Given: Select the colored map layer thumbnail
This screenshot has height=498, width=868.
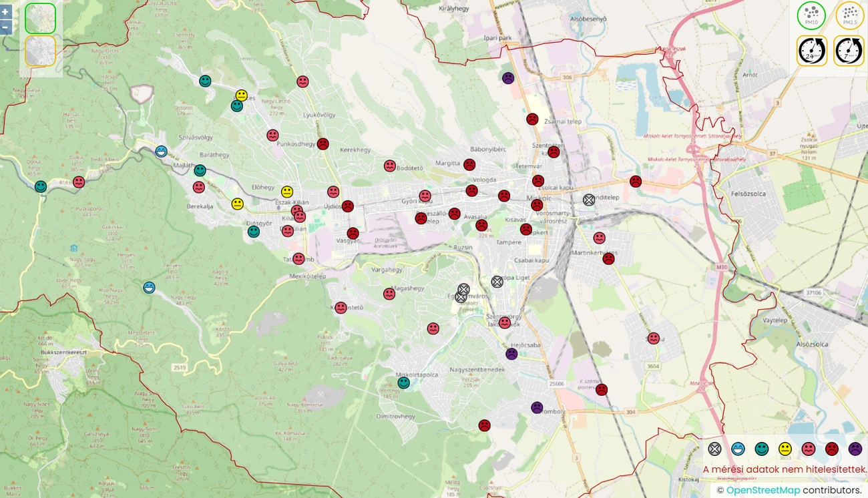Looking at the screenshot, I should 40,18.
